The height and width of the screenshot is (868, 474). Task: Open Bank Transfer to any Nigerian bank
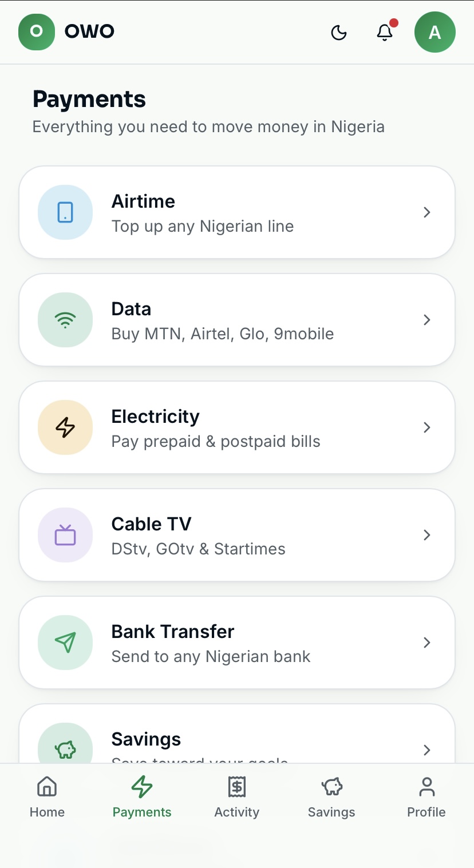coord(237,643)
